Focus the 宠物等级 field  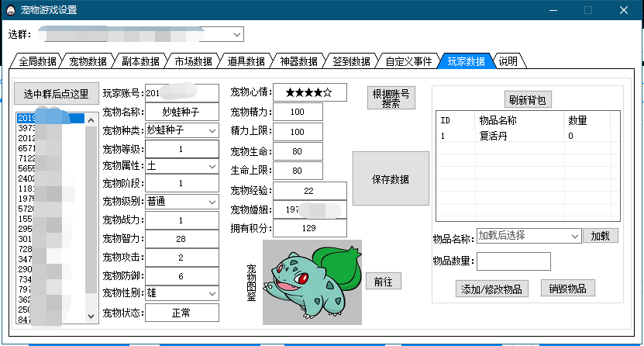(x=182, y=149)
